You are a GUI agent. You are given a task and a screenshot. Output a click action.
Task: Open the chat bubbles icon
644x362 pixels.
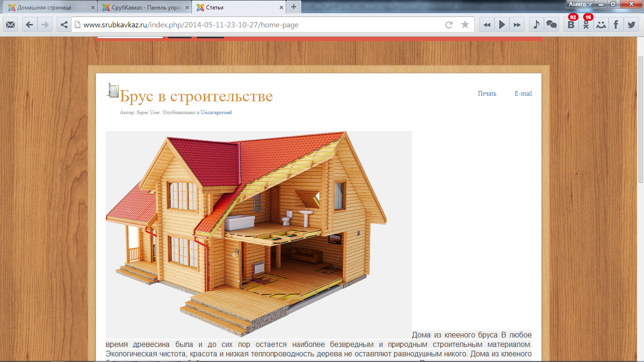click(x=551, y=25)
